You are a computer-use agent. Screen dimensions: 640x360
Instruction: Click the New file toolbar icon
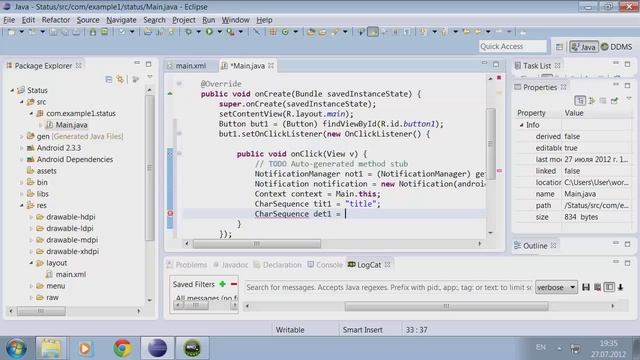(11, 32)
